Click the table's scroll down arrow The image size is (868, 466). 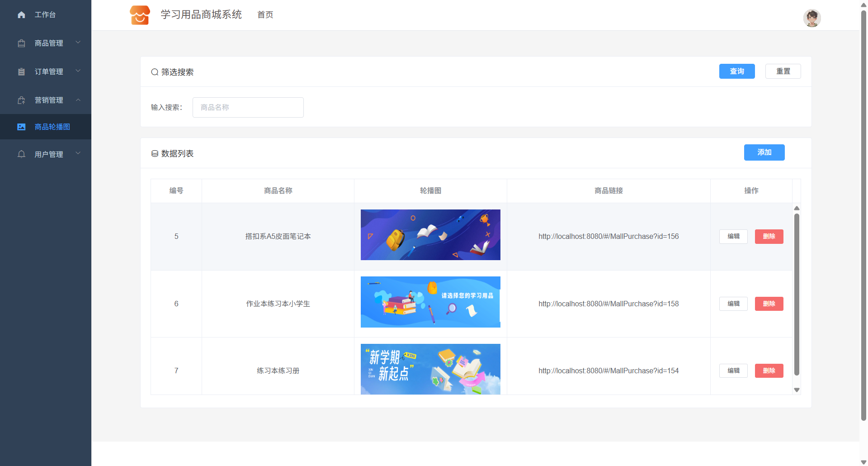click(x=797, y=390)
